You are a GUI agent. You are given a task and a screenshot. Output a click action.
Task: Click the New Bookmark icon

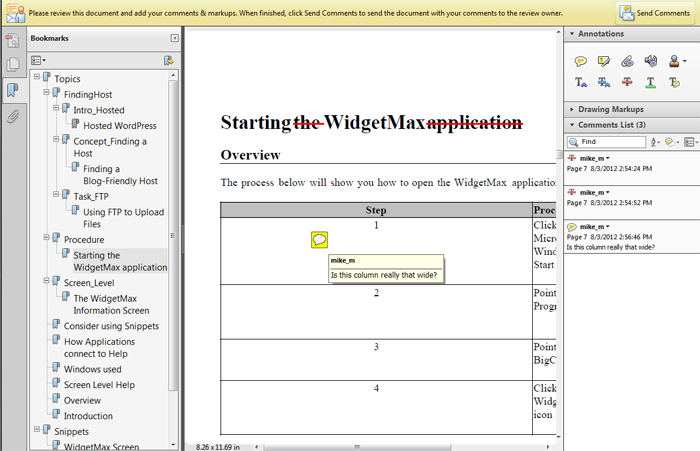169,60
